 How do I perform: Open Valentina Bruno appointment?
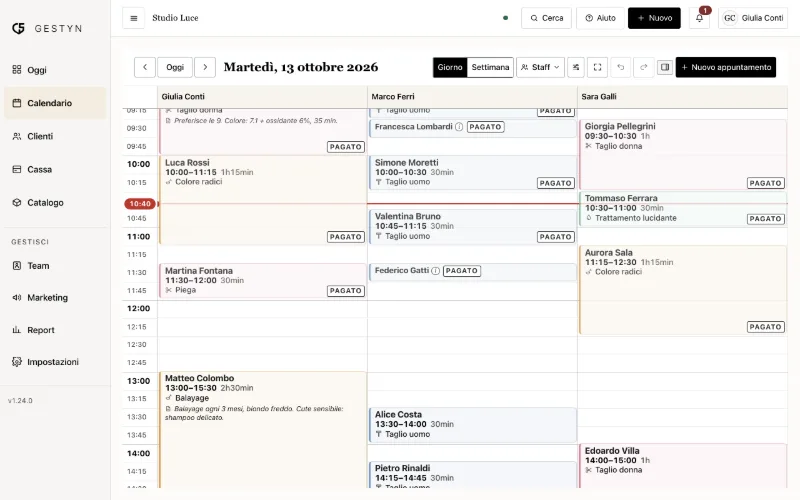click(x=472, y=227)
